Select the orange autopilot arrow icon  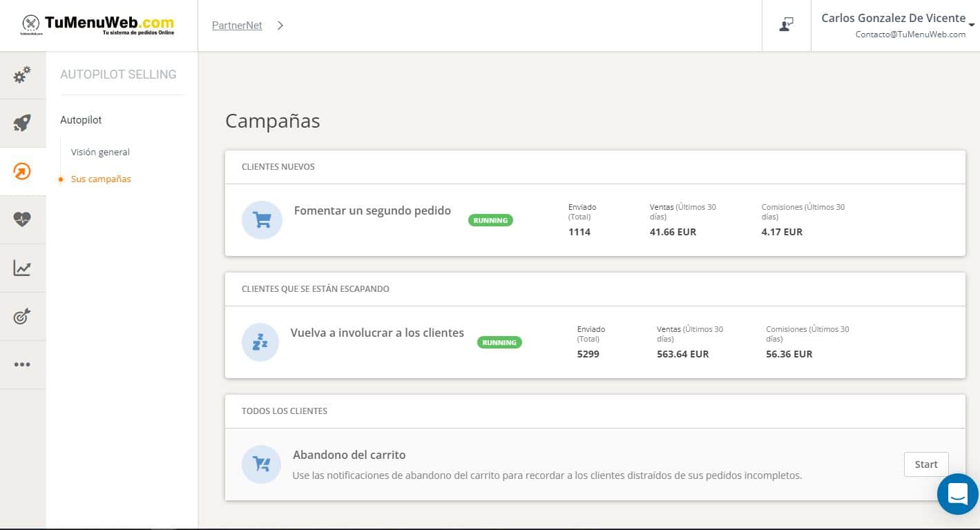click(22, 171)
